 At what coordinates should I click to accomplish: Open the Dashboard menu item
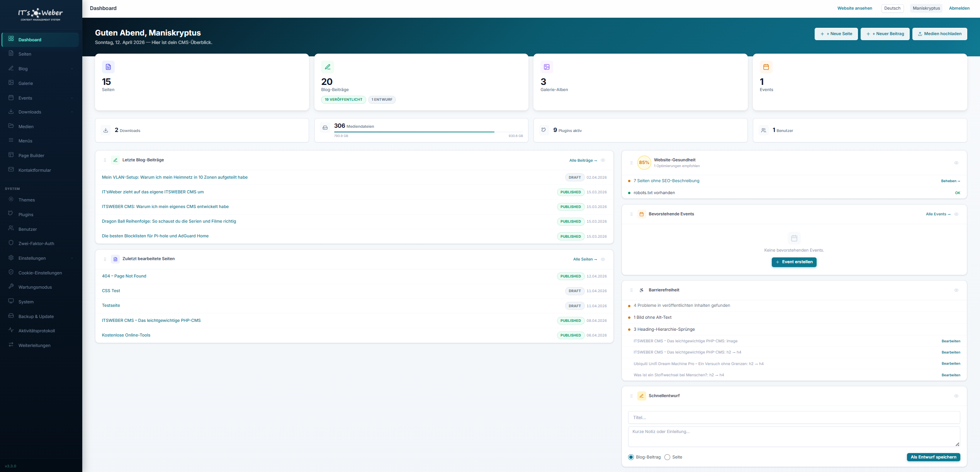29,39
